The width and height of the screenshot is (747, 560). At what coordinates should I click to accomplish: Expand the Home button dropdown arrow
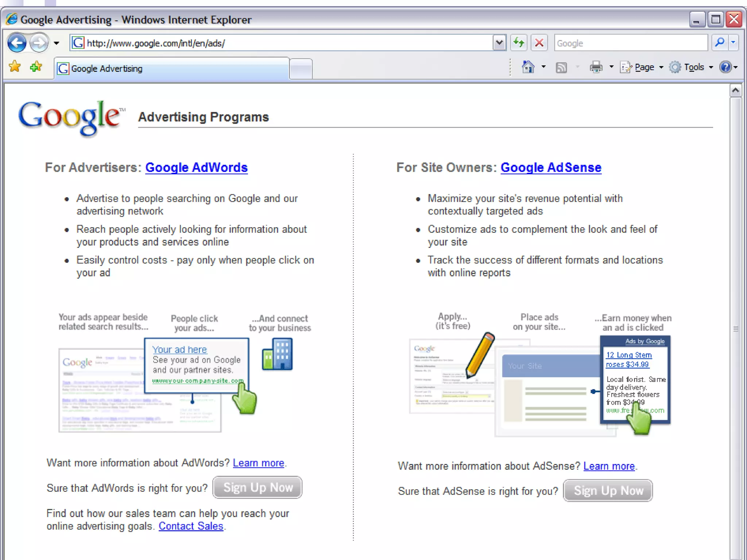click(543, 67)
